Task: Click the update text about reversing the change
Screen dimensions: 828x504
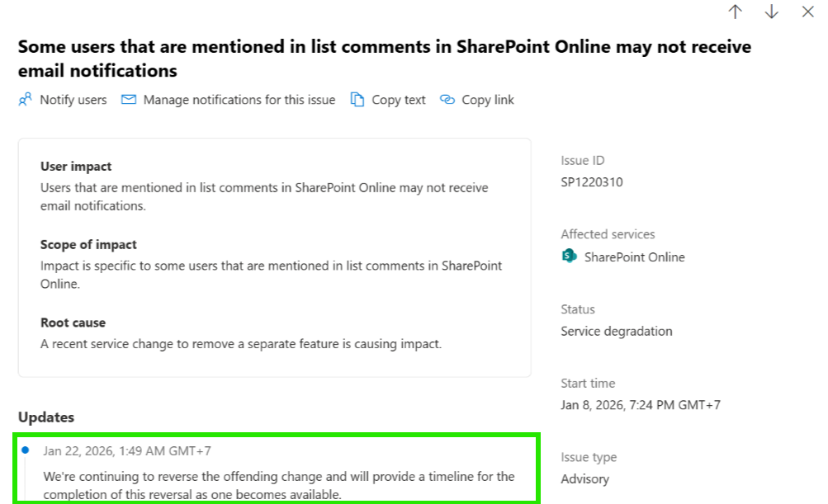Action: (x=279, y=485)
